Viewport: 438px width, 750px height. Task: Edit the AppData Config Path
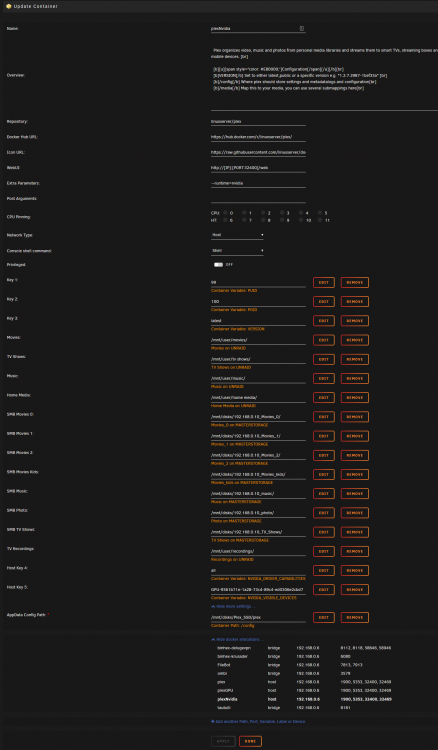pos(324,618)
